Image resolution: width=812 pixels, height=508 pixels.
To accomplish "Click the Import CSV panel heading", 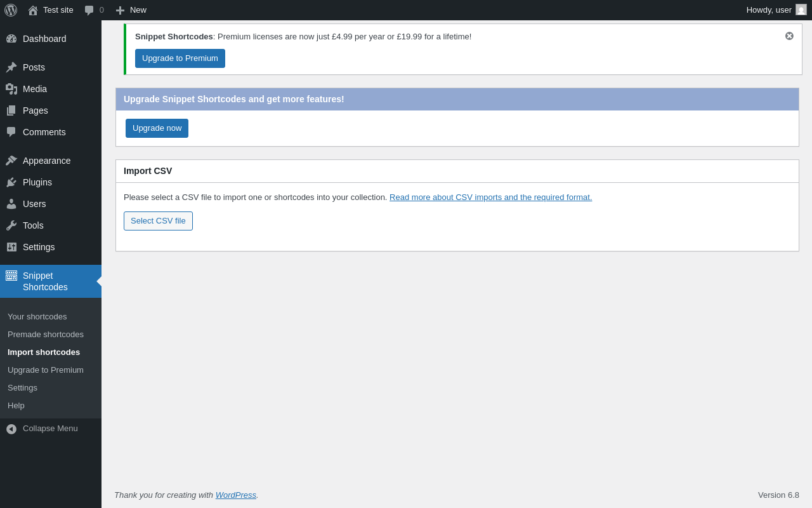I will click(x=148, y=171).
